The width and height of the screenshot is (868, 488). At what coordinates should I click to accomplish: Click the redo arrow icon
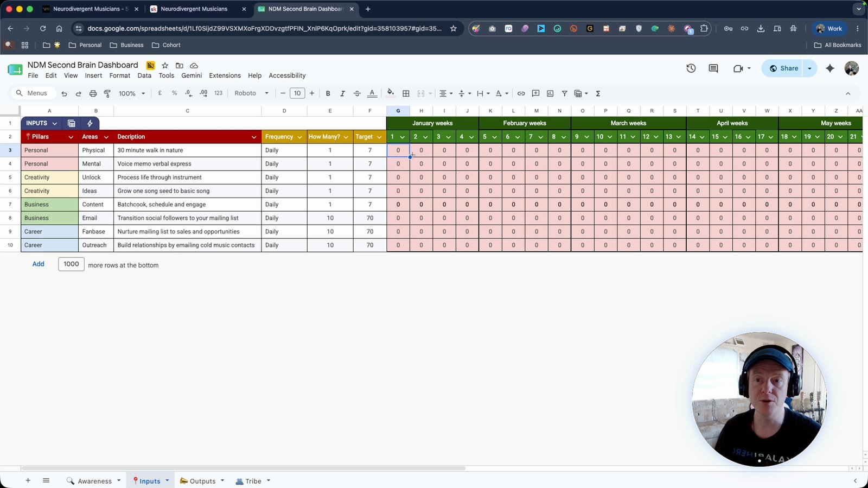pyautogui.click(x=79, y=93)
